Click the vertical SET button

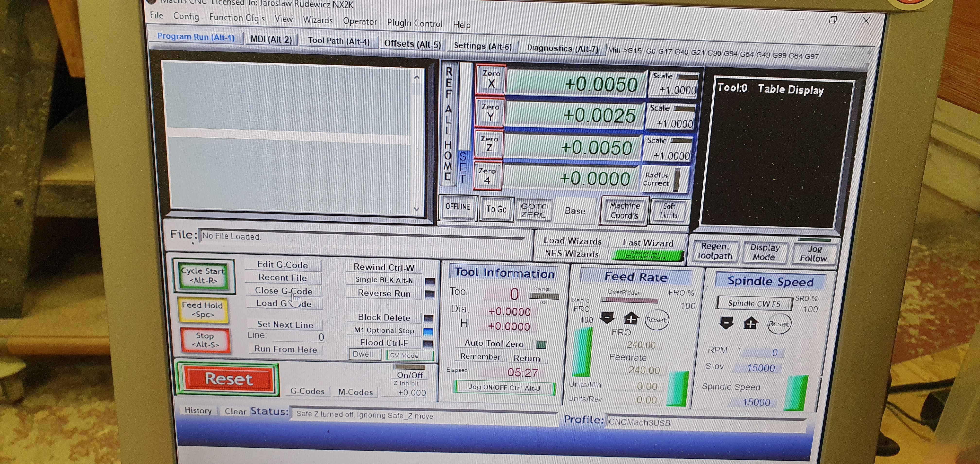pos(463,167)
